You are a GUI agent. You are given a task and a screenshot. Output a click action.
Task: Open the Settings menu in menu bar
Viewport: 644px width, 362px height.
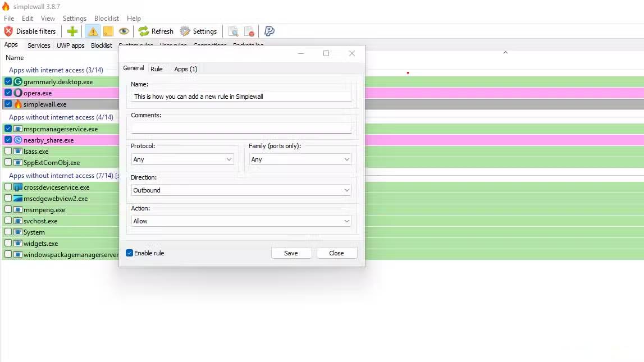click(x=74, y=19)
